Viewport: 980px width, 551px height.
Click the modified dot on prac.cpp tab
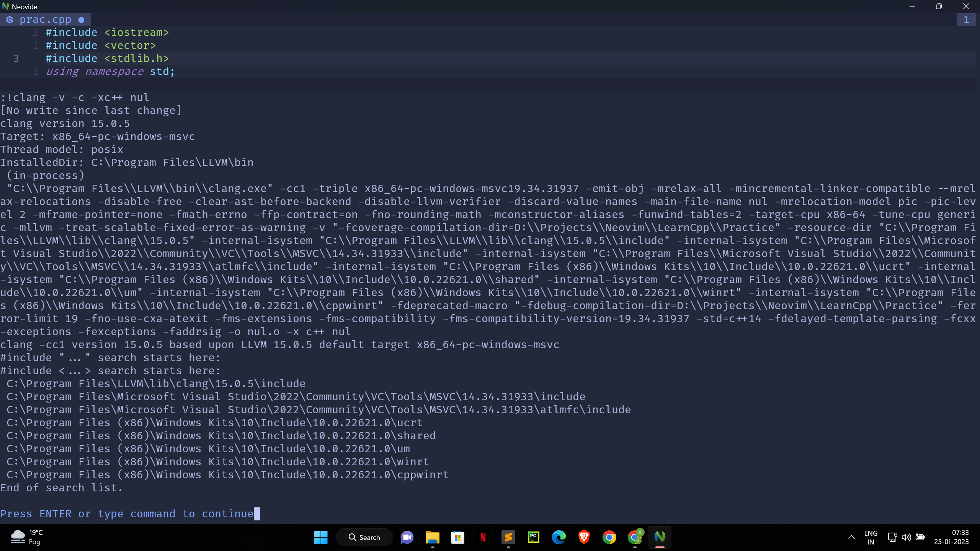point(81,20)
